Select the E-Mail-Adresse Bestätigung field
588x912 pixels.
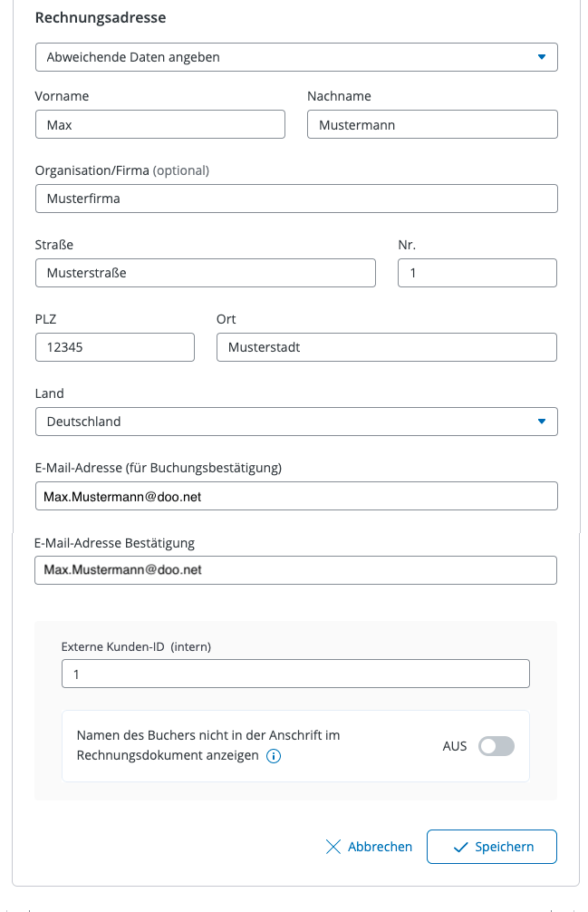(x=295, y=570)
